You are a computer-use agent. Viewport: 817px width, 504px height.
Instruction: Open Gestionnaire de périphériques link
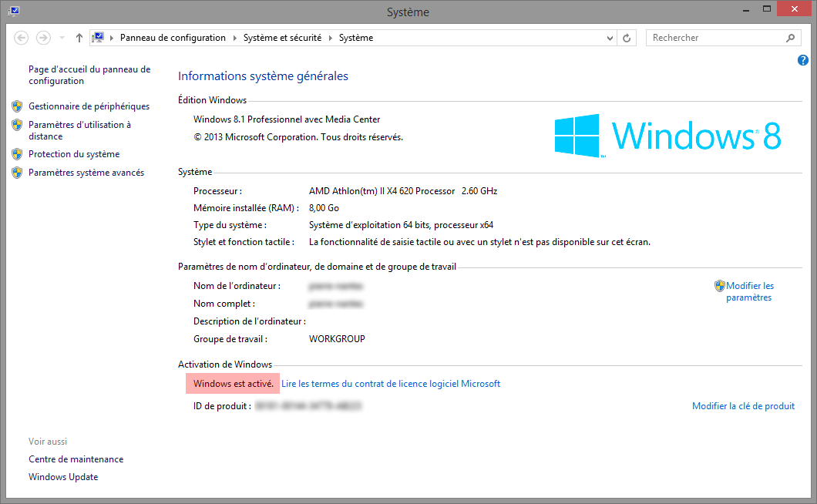click(89, 106)
